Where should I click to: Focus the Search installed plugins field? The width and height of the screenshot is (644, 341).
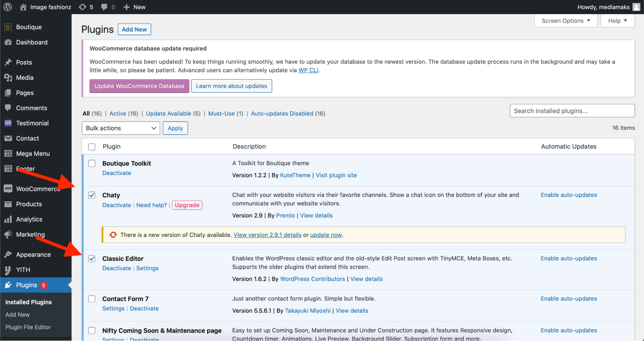tap(572, 111)
